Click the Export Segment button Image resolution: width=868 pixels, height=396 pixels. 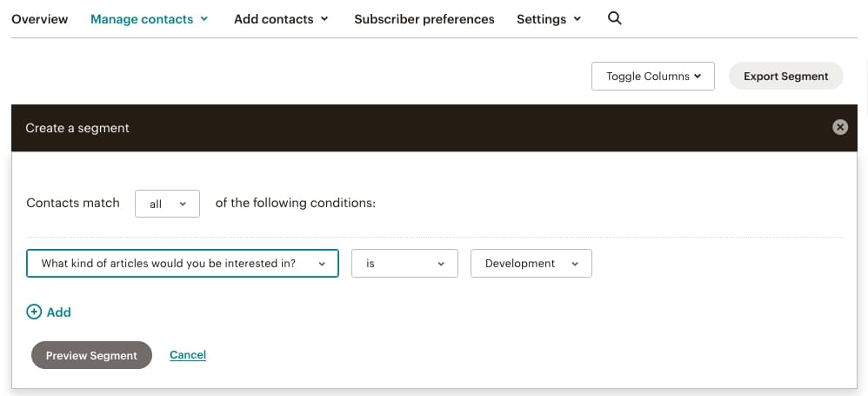tap(785, 76)
